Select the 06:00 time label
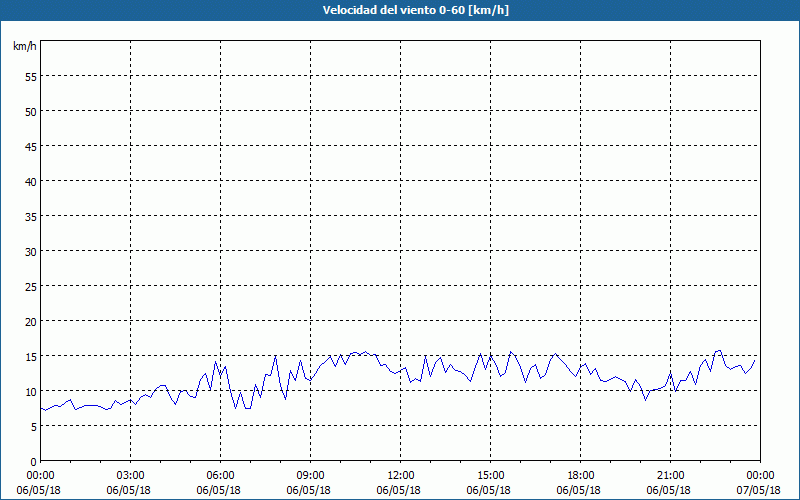 pos(220,476)
